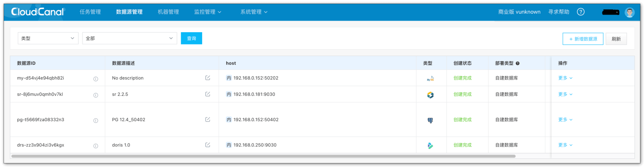Screen dimensions: 644x167
Task: Select the 数据源管理 tab
Action: (129, 12)
